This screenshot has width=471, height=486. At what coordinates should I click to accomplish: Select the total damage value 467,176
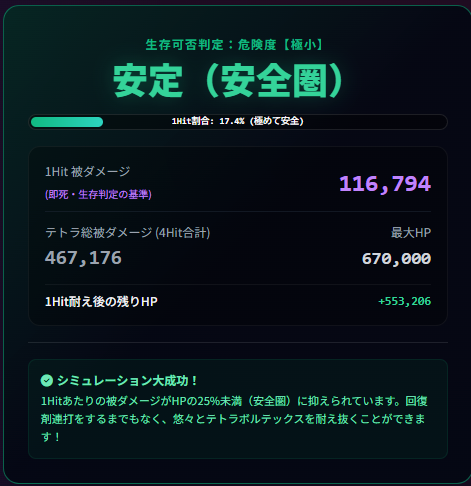click(83, 258)
